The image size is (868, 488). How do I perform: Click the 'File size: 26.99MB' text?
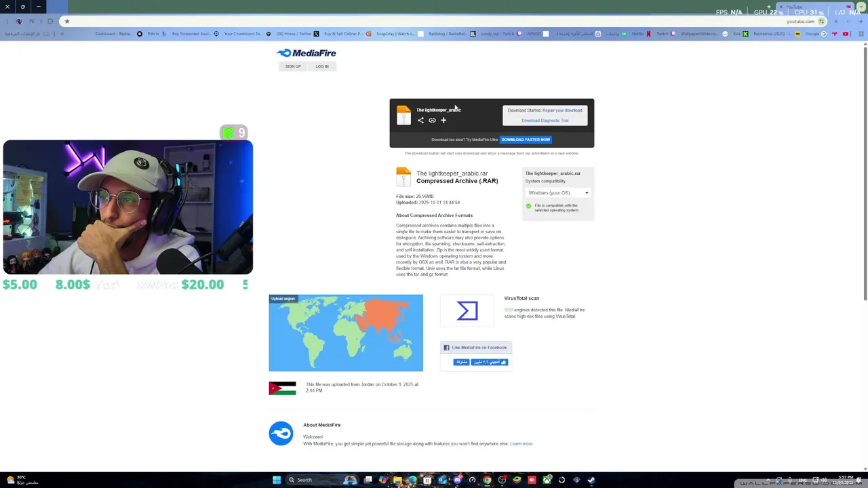coord(415,197)
